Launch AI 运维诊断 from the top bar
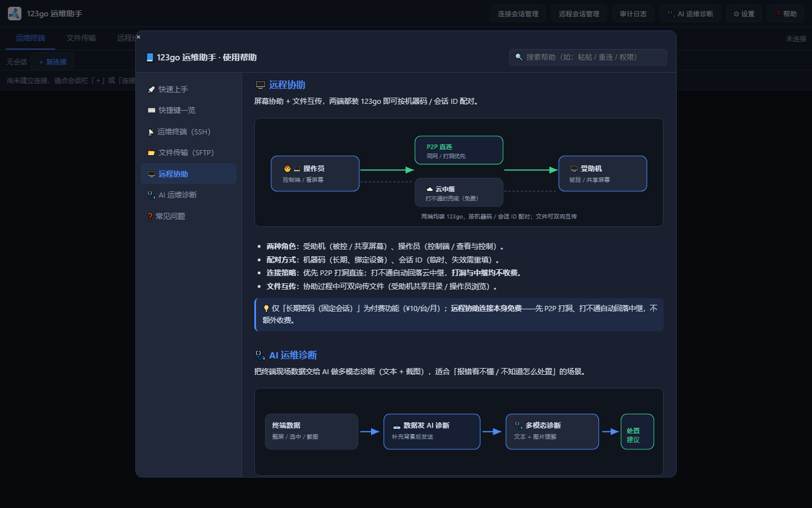The width and height of the screenshot is (812, 508). click(x=690, y=14)
